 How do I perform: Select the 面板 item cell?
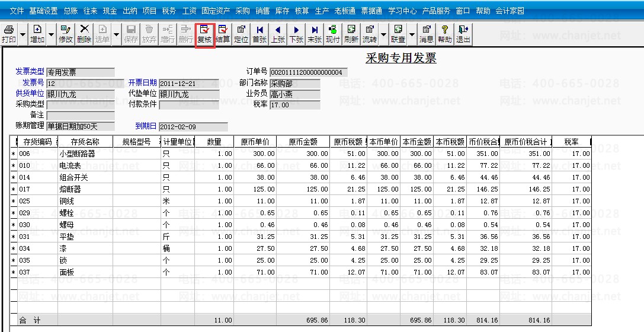(x=85, y=272)
